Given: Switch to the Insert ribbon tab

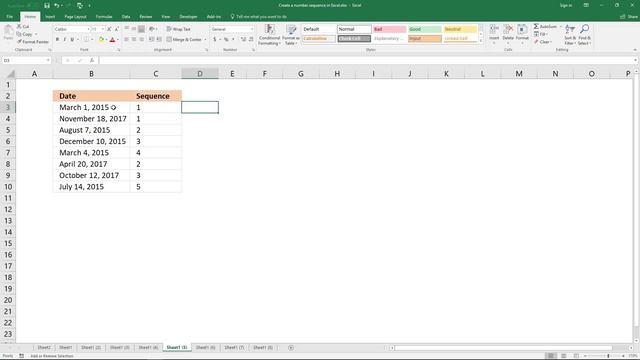Looking at the screenshot, I should (x=50, y=17).
